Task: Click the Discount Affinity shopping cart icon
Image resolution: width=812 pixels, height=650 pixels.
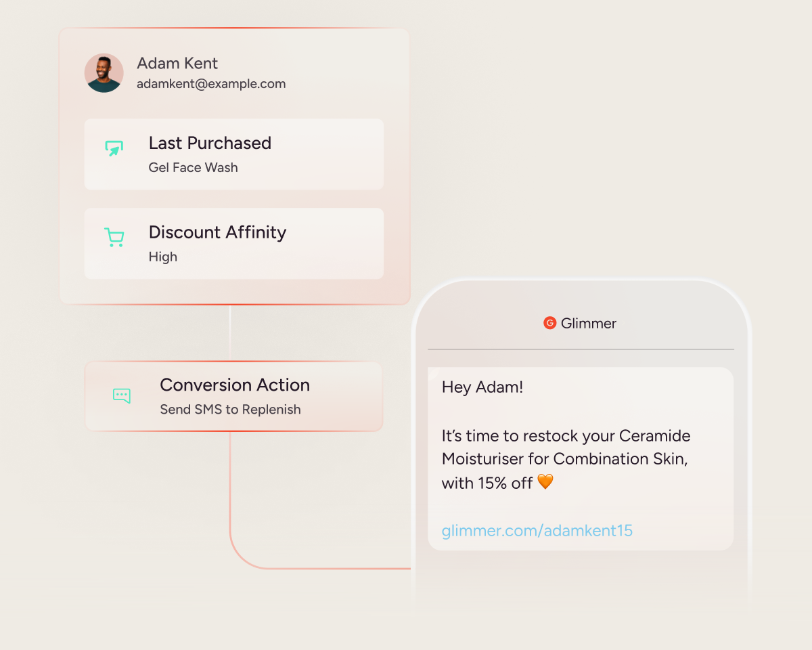Action: (114, 238)
